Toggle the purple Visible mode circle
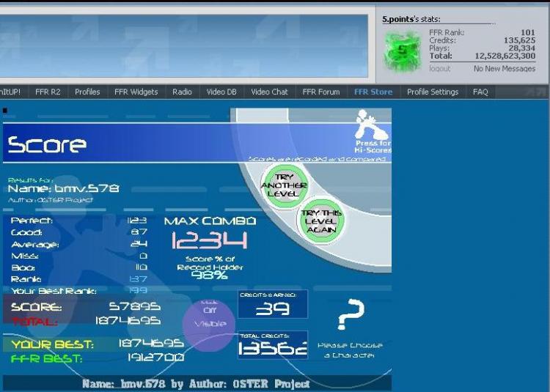This screenshot has height=392, width=550. (x=210, y=325)
